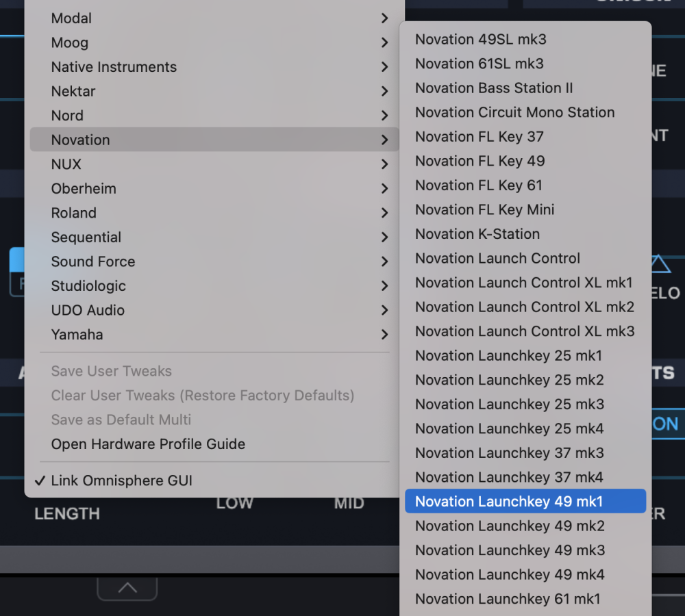Choose Novation 49SL mk3 profile
The height and width of the screenshot is (616, 685).
click(x=480, y=40)
